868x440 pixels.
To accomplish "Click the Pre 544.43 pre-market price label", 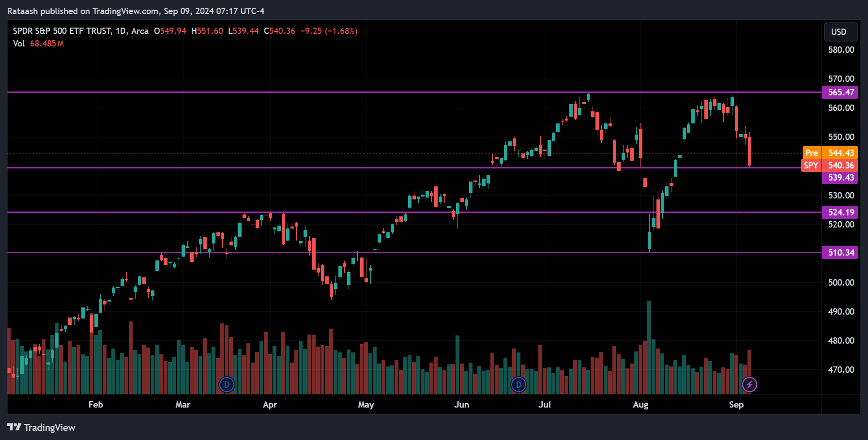I will pyautogui.click(x=830, y=153).
